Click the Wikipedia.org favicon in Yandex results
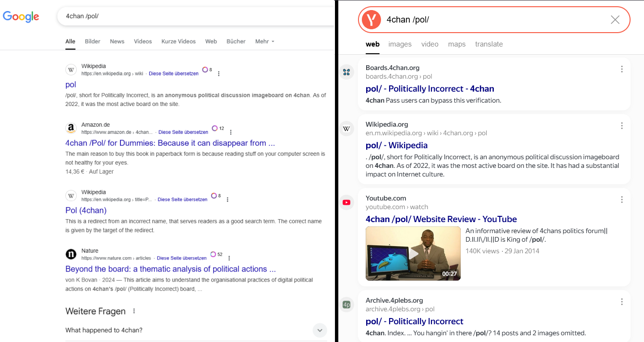Screen dimensions: 644x342 pyautogui.click(x=346, y=129)
